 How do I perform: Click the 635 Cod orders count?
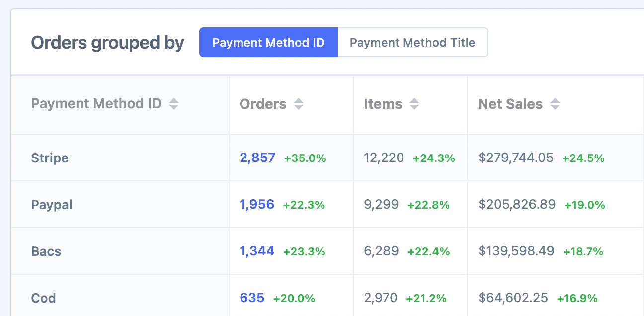(252, 298)
